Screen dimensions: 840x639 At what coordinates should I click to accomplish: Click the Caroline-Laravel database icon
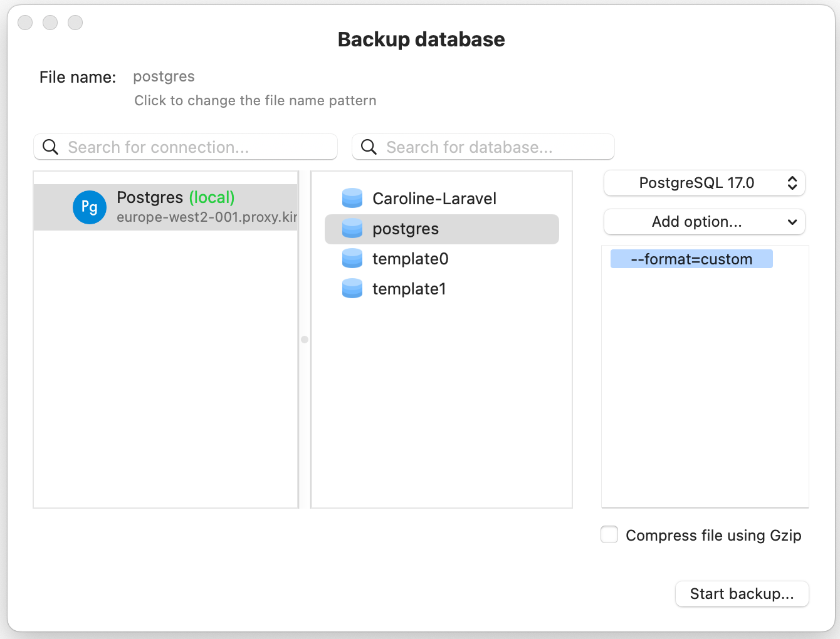(x=352, y=198)
